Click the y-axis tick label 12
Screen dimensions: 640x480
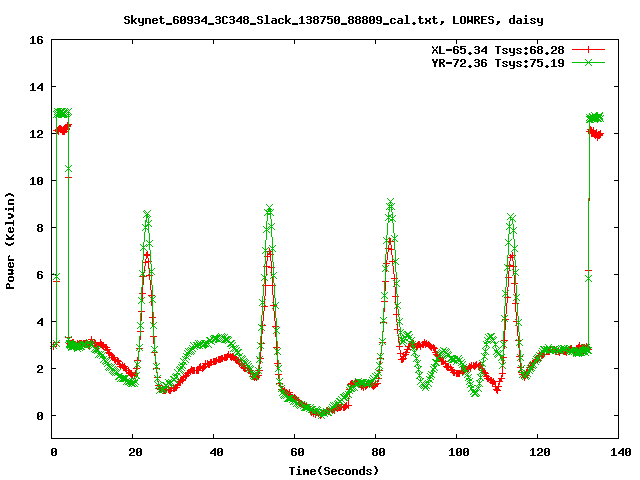click(x=37, y=134)
